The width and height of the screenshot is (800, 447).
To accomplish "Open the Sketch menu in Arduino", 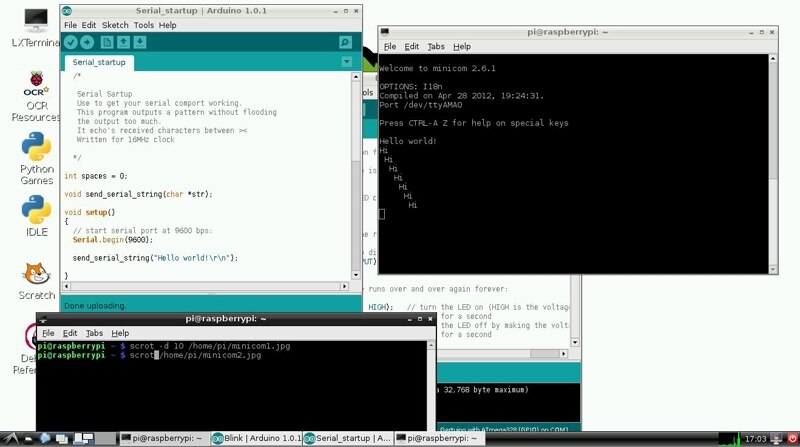I will (115, 25).
